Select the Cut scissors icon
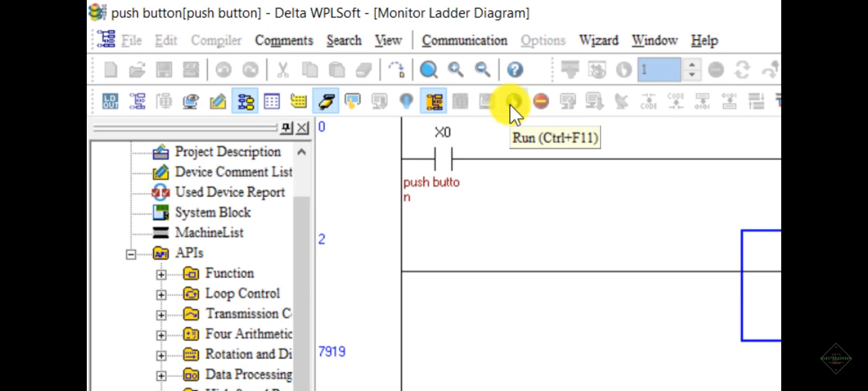868x391 pixels. pos(282,70)
